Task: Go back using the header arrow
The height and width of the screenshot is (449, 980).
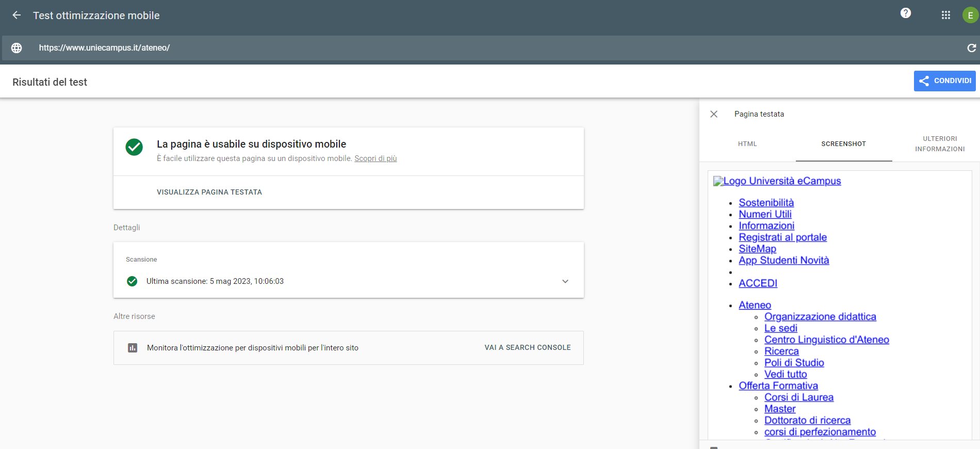Action: 17,15
